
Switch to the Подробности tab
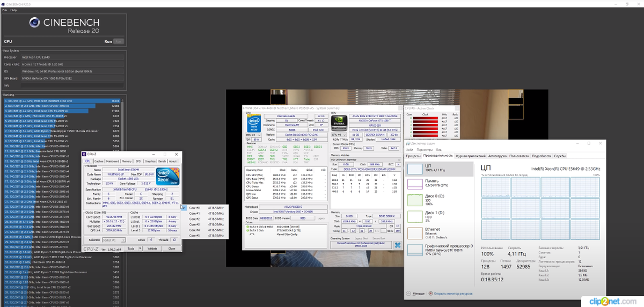(541, 156)
